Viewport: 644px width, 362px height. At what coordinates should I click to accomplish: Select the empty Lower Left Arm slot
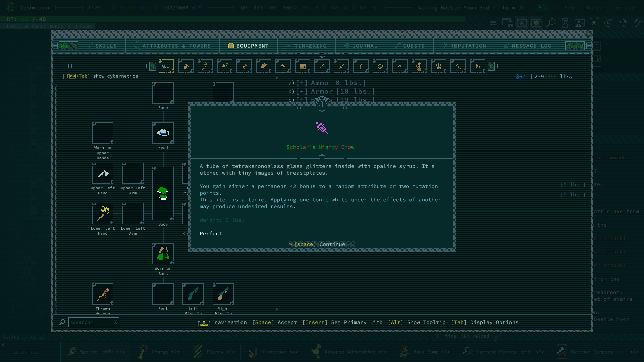coord(133,214)
